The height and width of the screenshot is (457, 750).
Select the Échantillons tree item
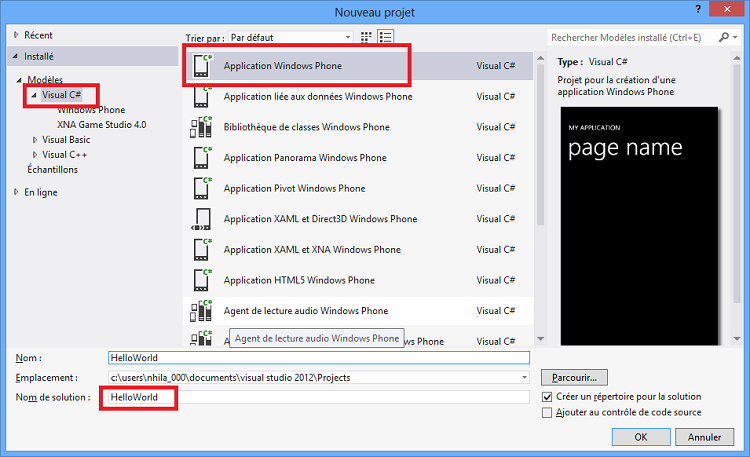pyautogui.click(x=52, y=169)
